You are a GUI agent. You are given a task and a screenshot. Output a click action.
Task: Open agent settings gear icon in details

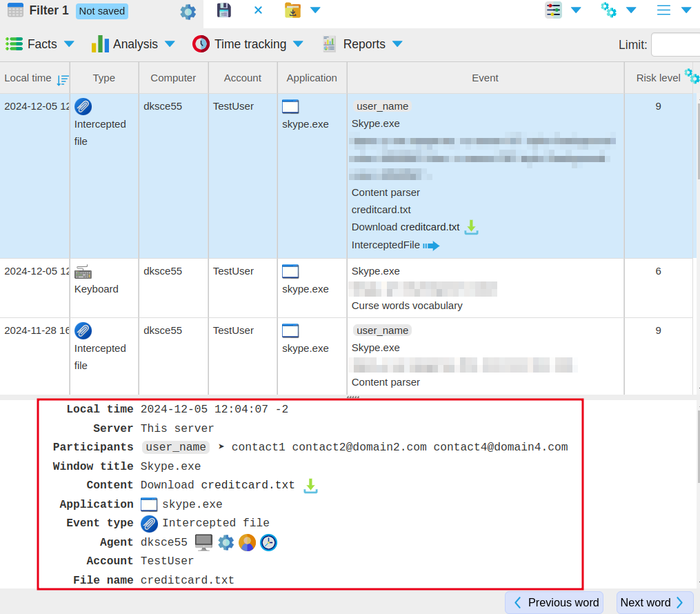coord(226,542)
